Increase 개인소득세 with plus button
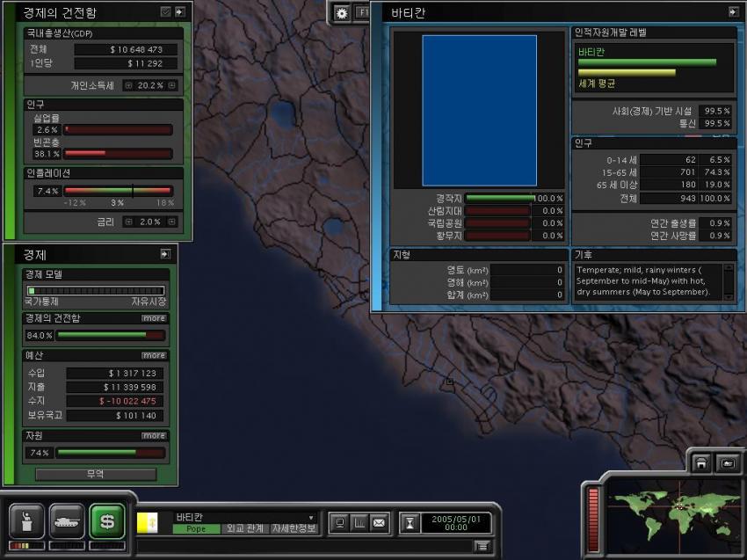Image resolution: width=747 pixels, height=560 pixels. click(x=172, y=85)
